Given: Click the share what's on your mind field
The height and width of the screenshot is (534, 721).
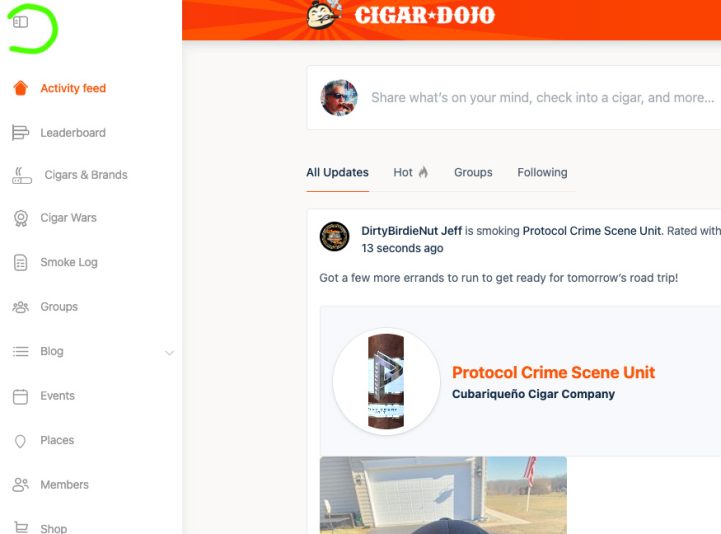Looking at the screenshot, I should point(542,98).
